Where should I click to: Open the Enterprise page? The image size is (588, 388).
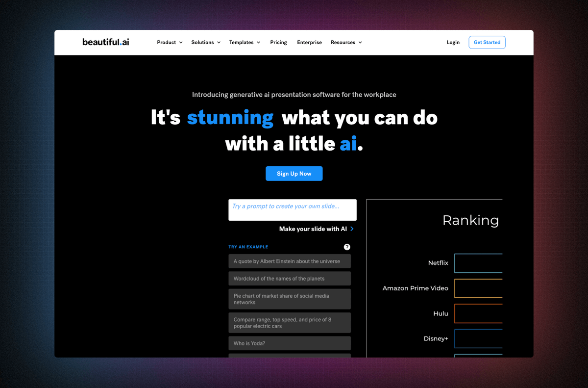click(x=309, y=43)
